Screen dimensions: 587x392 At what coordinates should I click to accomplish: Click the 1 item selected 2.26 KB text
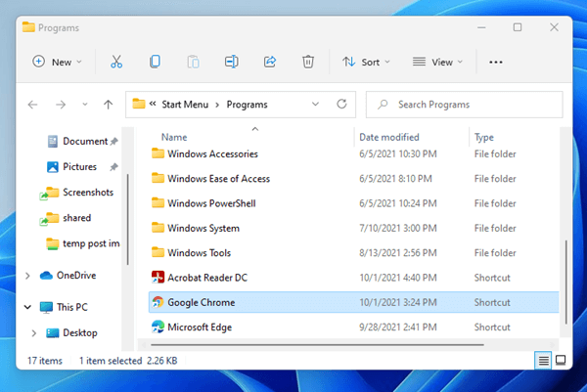(x=128, y=361)
